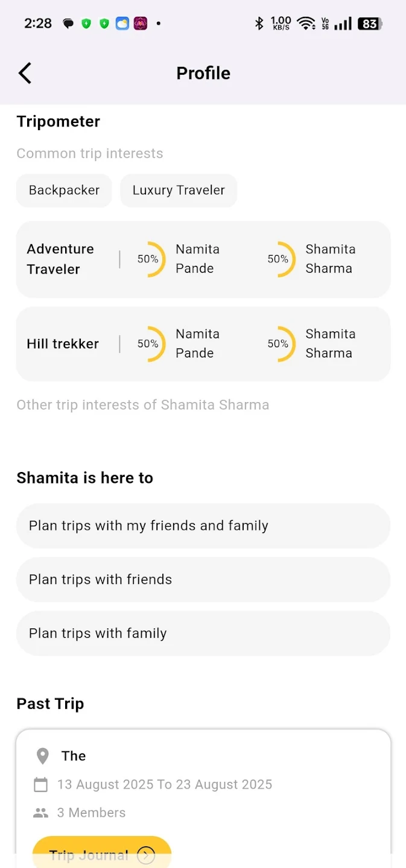Tap the Bluetooth status bar icon
Viewport: 406px width, 868px height.
tap(259, 24)
